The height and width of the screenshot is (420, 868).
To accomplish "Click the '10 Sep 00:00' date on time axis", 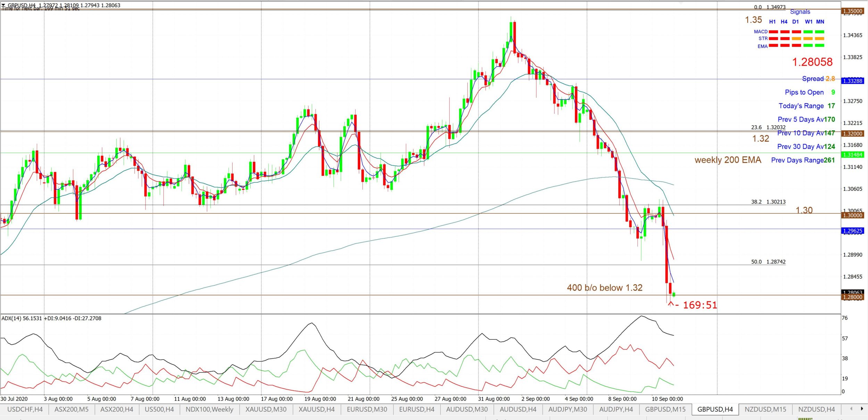I will [x=667, y=399].
